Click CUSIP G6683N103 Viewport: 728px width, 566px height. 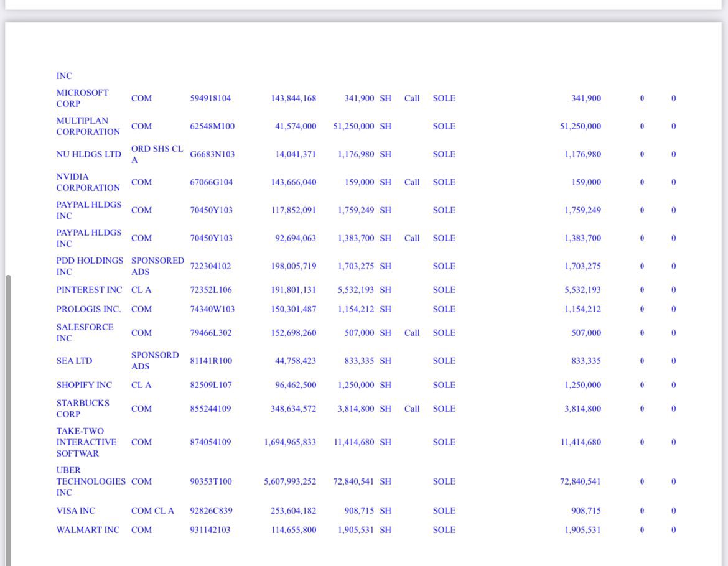click(212, 154)
